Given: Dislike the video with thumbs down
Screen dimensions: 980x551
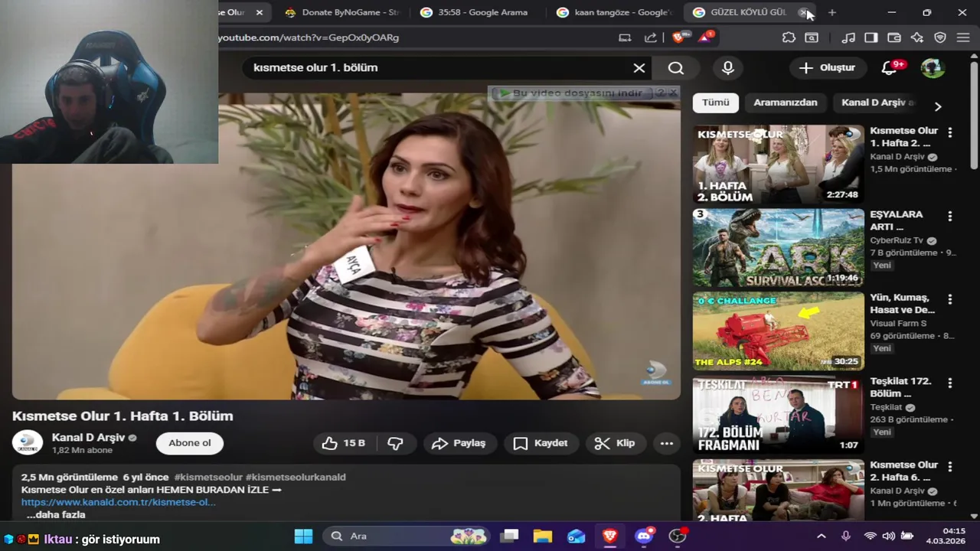Looking at the screenshot, I should [395, 443].
